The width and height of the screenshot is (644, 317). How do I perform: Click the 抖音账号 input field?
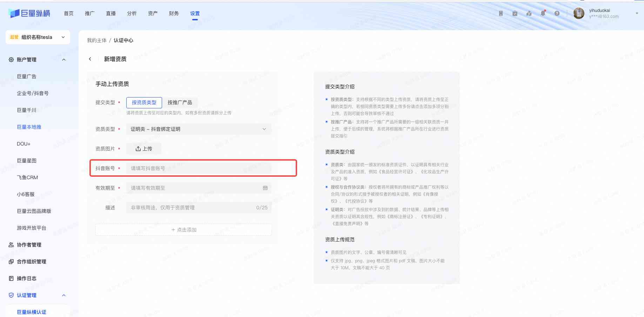click(x=199, y=168)
